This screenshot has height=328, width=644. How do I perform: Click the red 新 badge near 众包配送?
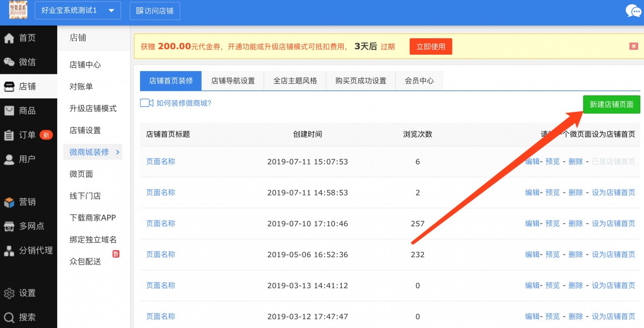(116, 254)
